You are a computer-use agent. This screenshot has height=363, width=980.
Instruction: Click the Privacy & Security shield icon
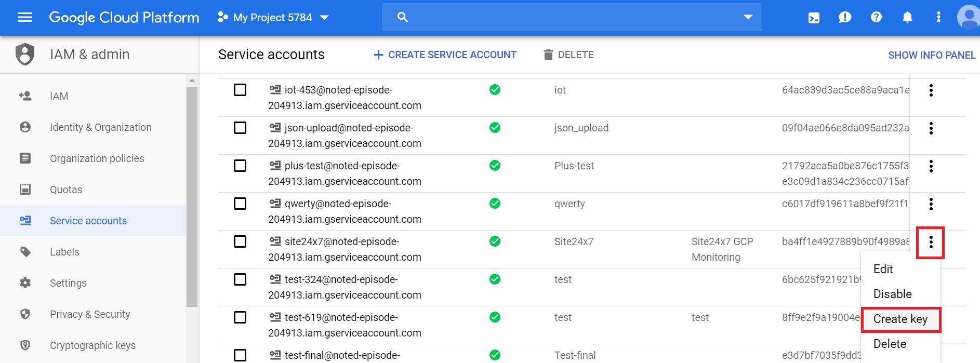pos(25,314)
